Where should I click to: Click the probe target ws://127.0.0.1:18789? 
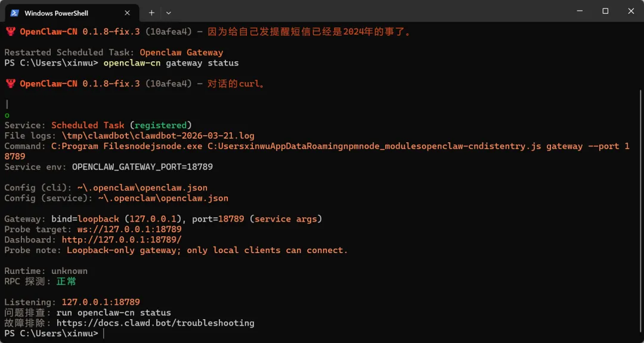coord(129,229)
